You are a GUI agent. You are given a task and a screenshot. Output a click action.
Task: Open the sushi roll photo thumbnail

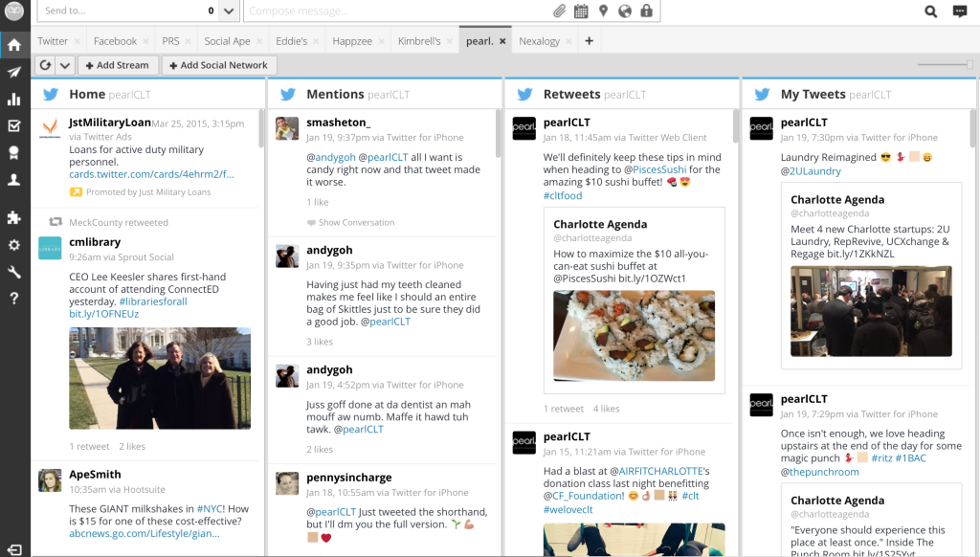pos(634,336)
